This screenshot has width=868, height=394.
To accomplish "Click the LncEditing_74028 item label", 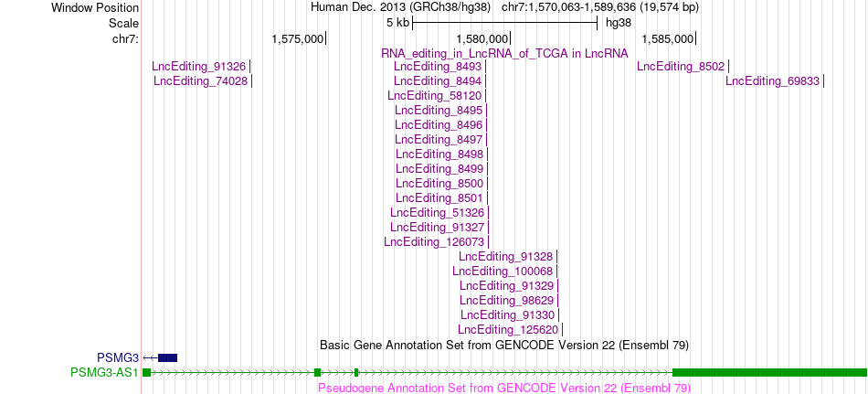I will point(200,81).
